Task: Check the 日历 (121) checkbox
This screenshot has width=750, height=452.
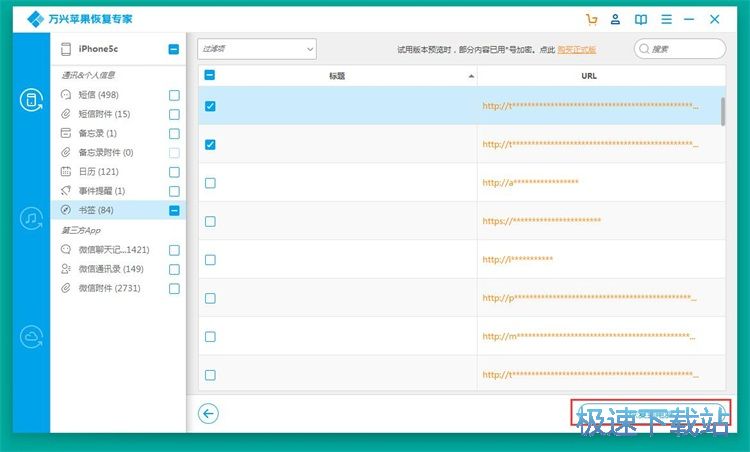Action: (175, 172)
